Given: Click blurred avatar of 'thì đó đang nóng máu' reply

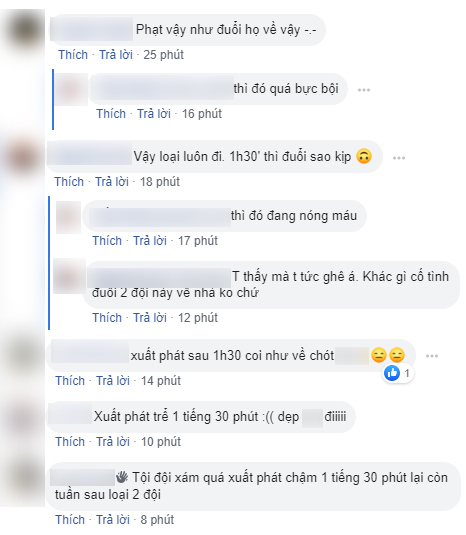Looking at the screenshot, I should click(x=68, y=217).
